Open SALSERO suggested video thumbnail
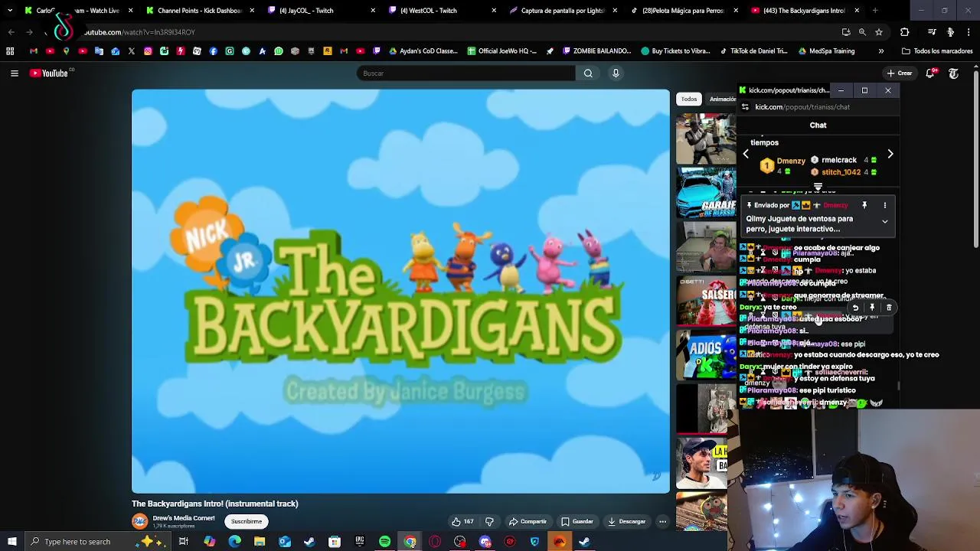This screenshot has width=980, height=551. click(x=706, y=301)
